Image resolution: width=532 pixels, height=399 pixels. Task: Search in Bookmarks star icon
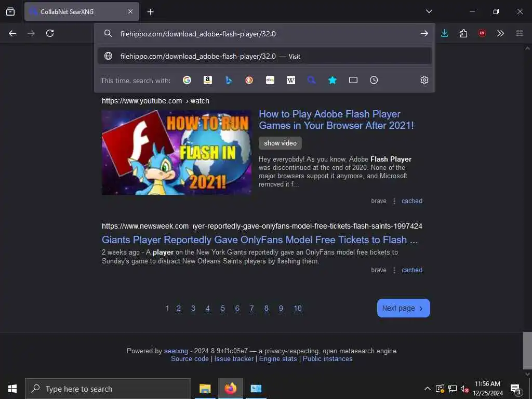(x=332, y=80)
